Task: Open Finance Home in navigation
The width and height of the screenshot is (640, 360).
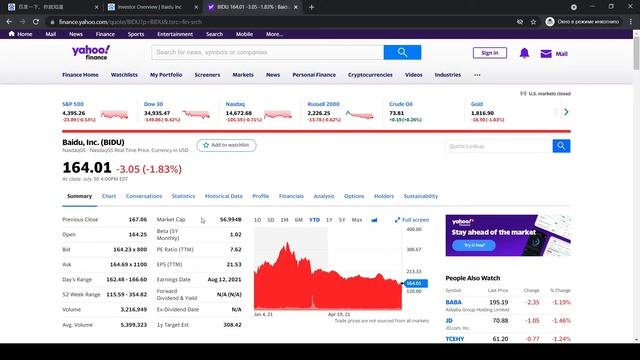Action: (x=80, y=75)
